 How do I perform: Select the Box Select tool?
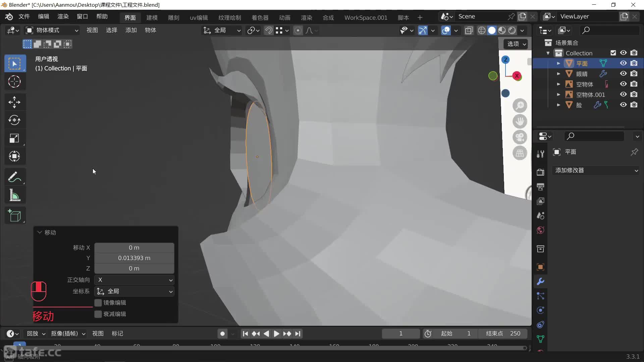click(x=14, y=63)
